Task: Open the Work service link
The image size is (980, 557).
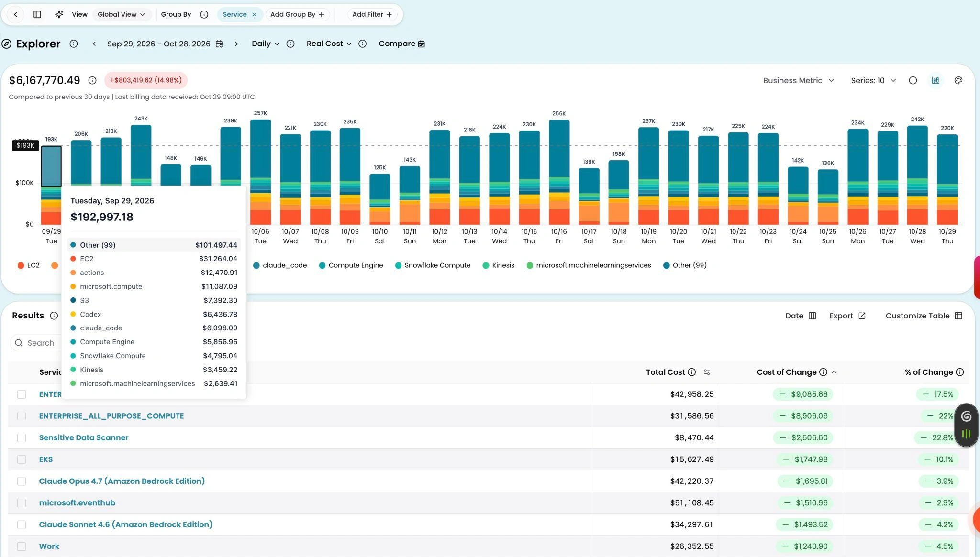Action: tap(49, 546)
